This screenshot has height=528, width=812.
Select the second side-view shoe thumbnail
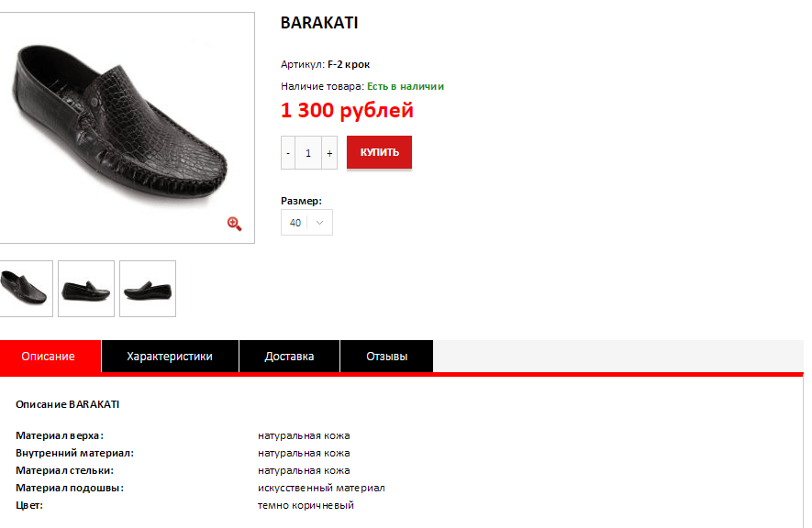tap(86, 289)
